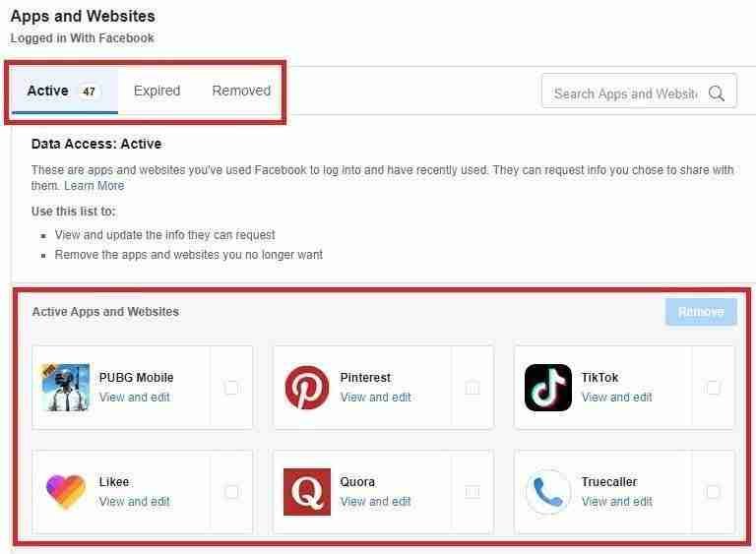The height and width of the screenshot is (554, 756).
Task: Tick the Likee checkbox
Action: [231, 491]
